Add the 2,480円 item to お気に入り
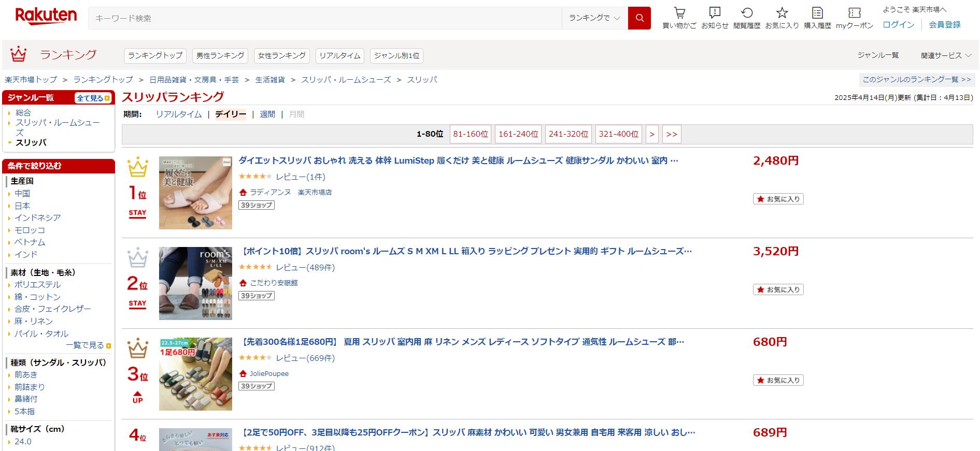This screenshot has height=451, width=980. (778, 199)
